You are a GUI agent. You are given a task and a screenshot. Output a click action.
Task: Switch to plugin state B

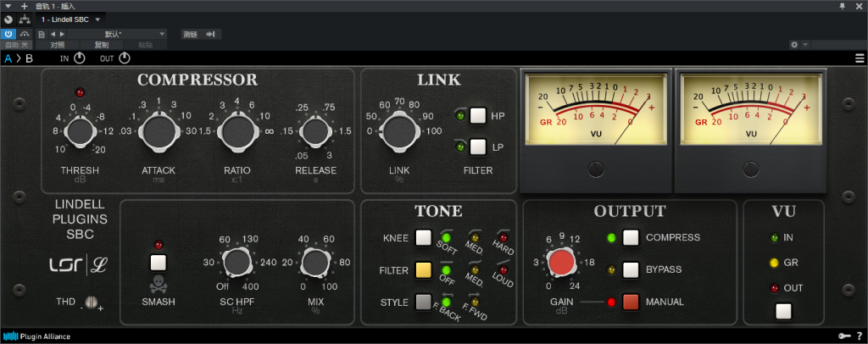[x=30, y=58]
